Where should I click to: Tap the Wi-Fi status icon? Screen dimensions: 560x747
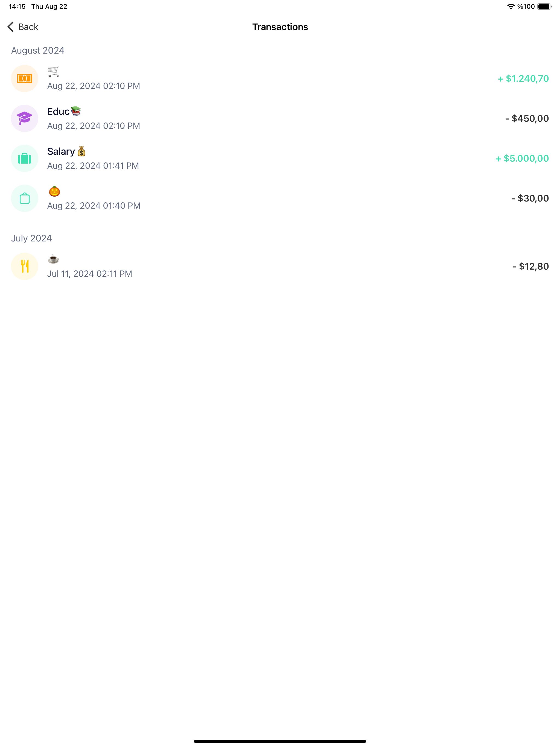[511, 6]
